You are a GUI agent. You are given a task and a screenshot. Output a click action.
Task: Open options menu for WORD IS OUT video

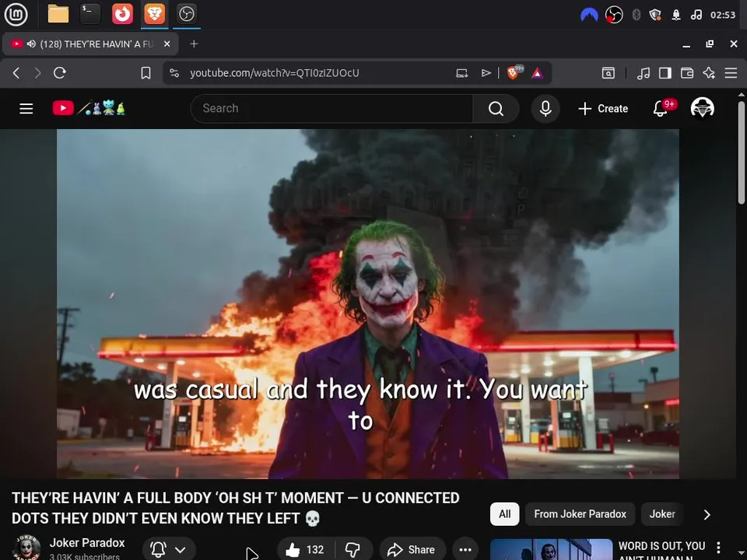click(718, 547)
